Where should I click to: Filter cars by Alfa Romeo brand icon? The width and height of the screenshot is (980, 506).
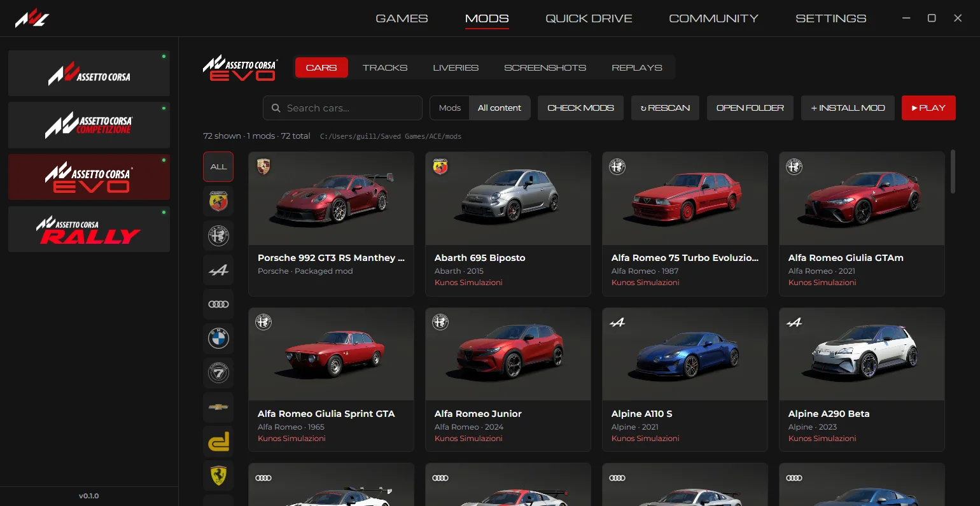218,235
